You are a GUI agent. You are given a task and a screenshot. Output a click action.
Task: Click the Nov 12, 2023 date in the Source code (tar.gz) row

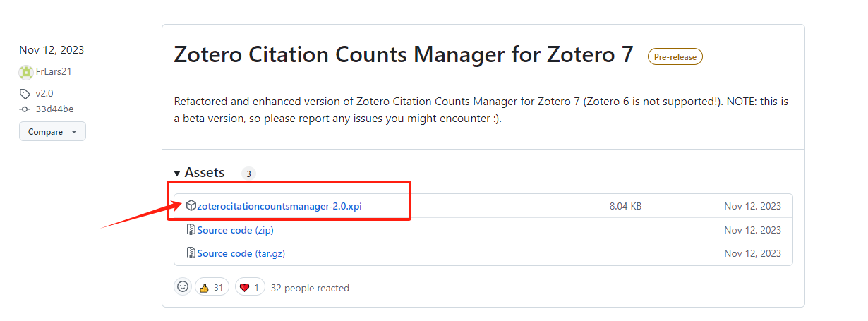coord(752,253)
